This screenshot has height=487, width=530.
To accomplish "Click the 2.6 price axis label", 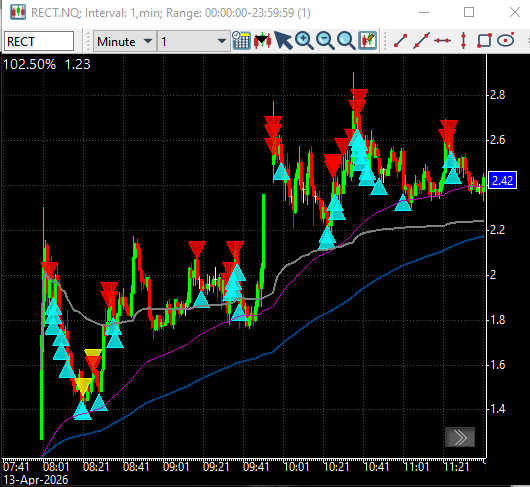I will coord(498,140).
